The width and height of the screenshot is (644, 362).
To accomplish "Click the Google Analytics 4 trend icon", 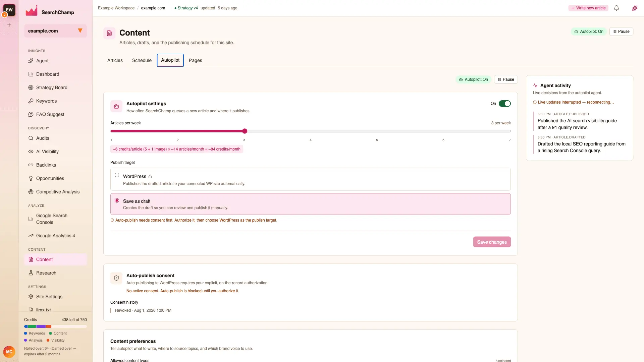I will pyautogui.click(x=31, y=236).
